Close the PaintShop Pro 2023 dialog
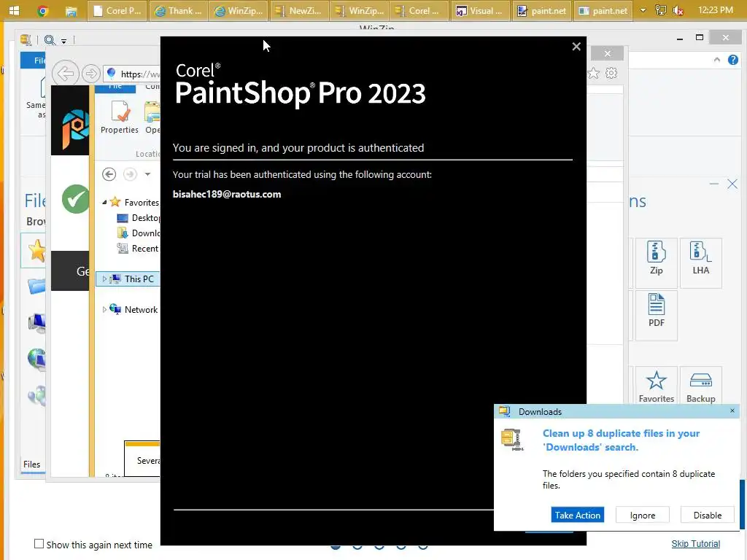 pyautogui.click(x=576, y=47)
